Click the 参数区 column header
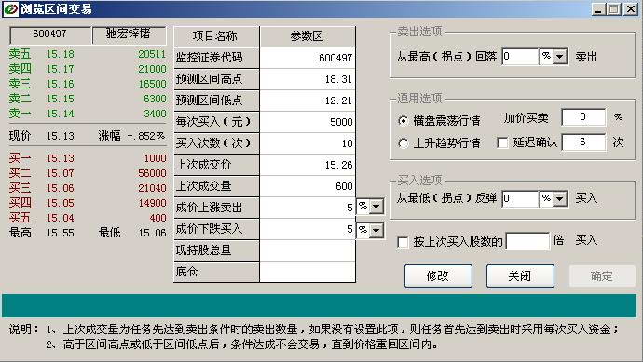Screen dimensions: 643x364 tap(308, 36)
